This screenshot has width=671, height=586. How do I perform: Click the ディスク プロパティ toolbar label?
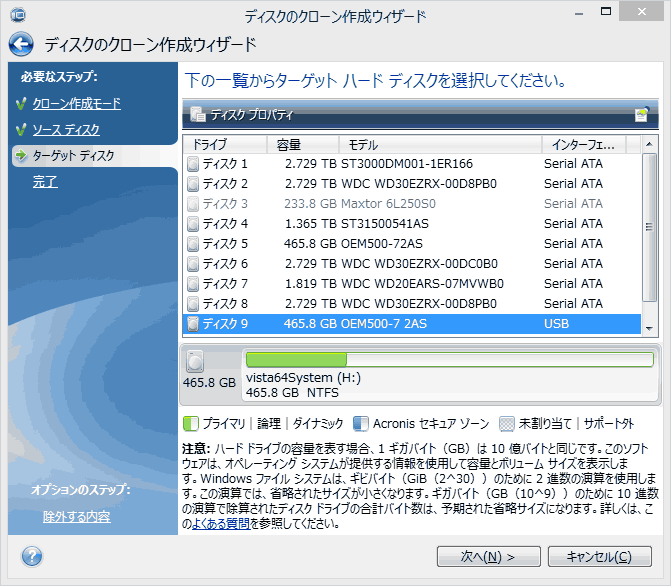coord(252,115)
